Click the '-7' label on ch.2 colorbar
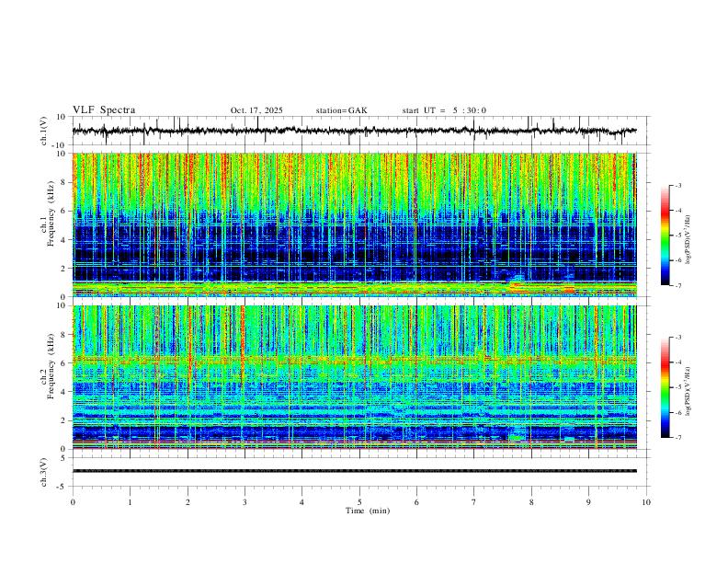Viewport: 728px width, 563px height. (x=677, y=438)
